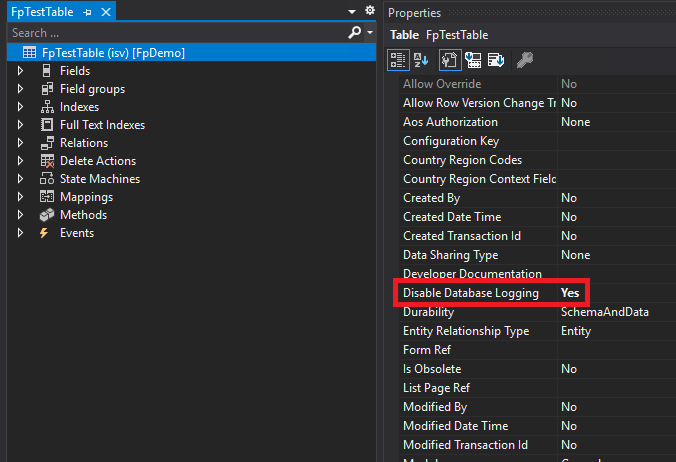The image size is (676, 462).
Task: Click the Created Date Time value No
Action: pos(569,217)
